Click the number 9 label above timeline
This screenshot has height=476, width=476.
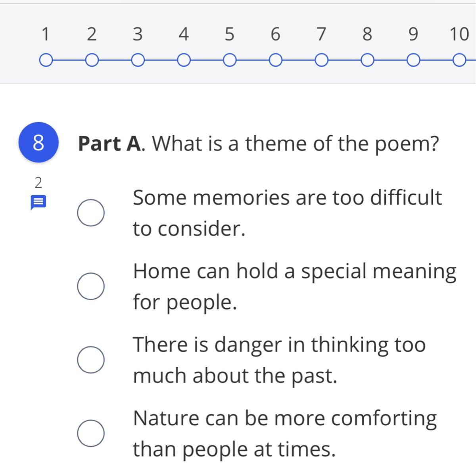(413, 35)
